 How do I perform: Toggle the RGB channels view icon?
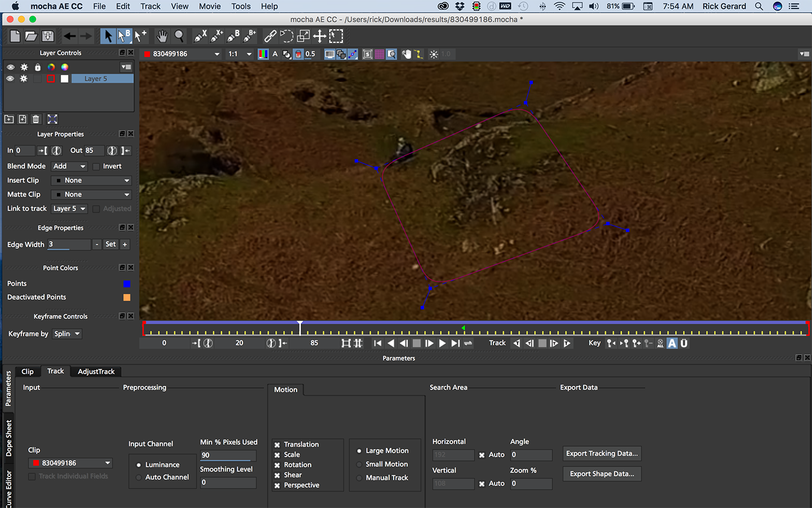(263, 54)
